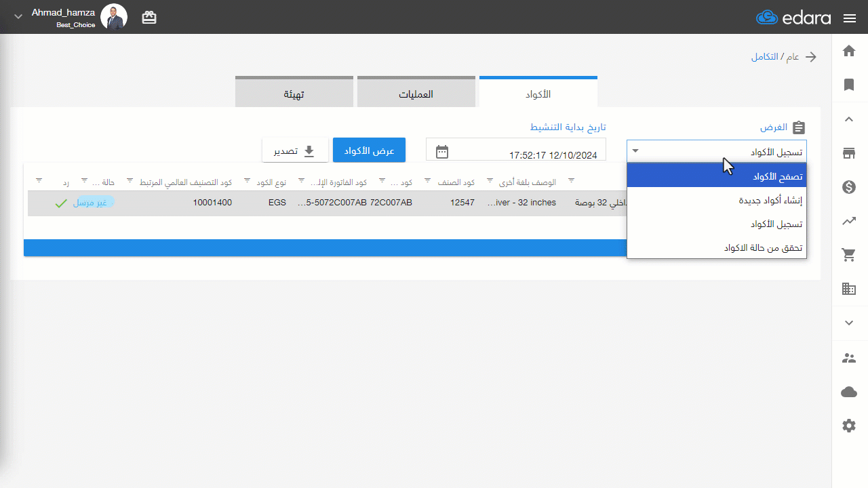Viewport: 868px width, 488px height.
Task: Filter the كود الصنف column
Action: point(428,180)
